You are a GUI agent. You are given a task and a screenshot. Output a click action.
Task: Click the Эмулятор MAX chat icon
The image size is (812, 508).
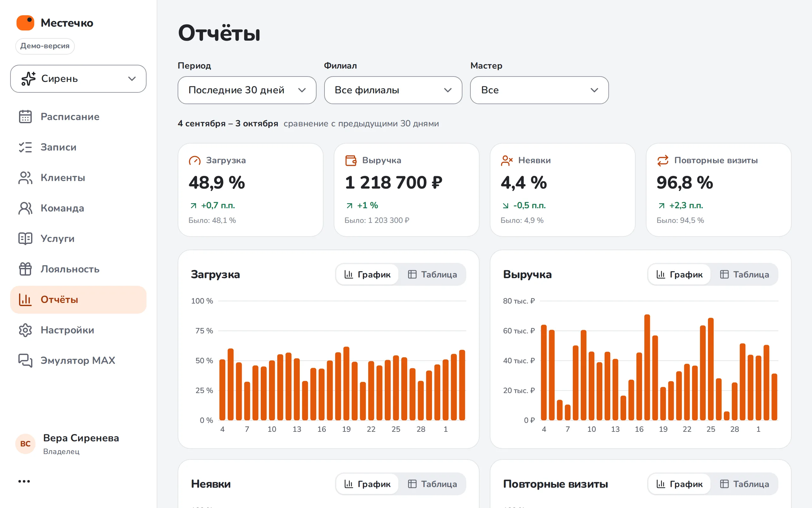[25, 360]
